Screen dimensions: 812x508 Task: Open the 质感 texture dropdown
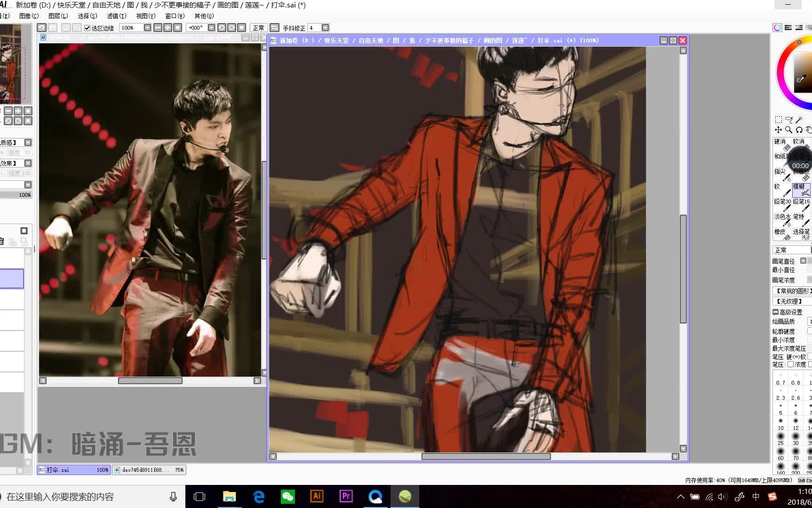click(28, 142)
